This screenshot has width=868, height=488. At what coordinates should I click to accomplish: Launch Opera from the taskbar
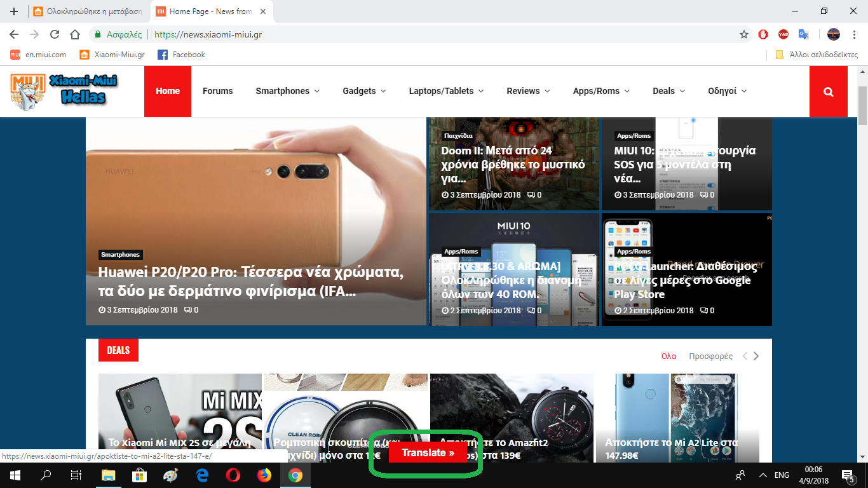pyautogui.click(x=233, y=475)
